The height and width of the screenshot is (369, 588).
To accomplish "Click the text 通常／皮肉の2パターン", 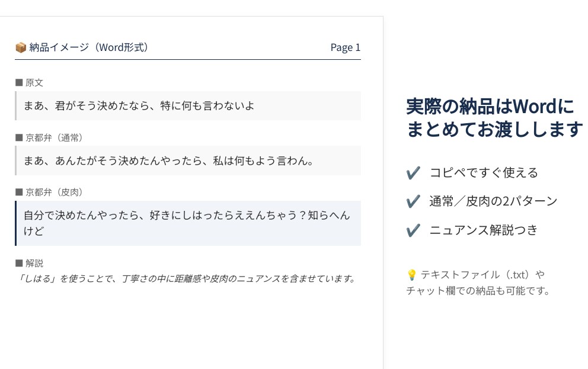I will point(494,201).
